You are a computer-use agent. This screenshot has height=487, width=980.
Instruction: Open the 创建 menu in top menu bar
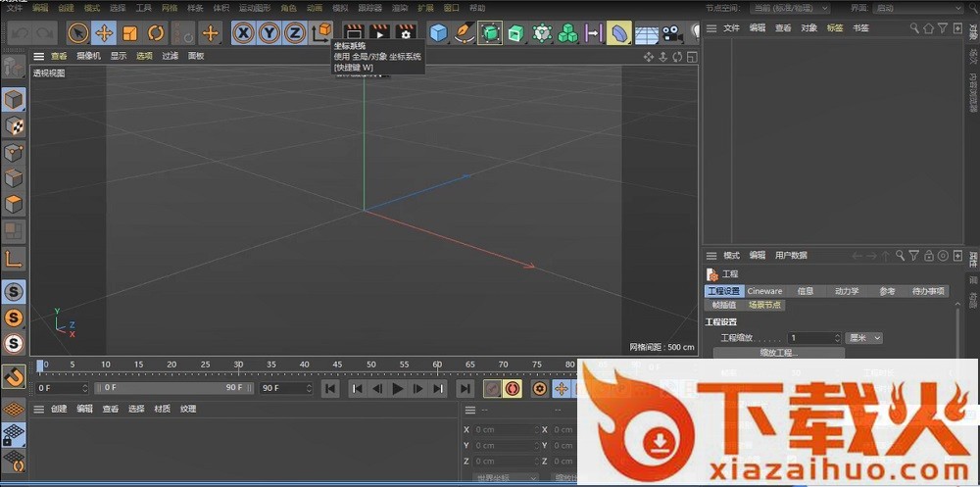coord(66,8)
